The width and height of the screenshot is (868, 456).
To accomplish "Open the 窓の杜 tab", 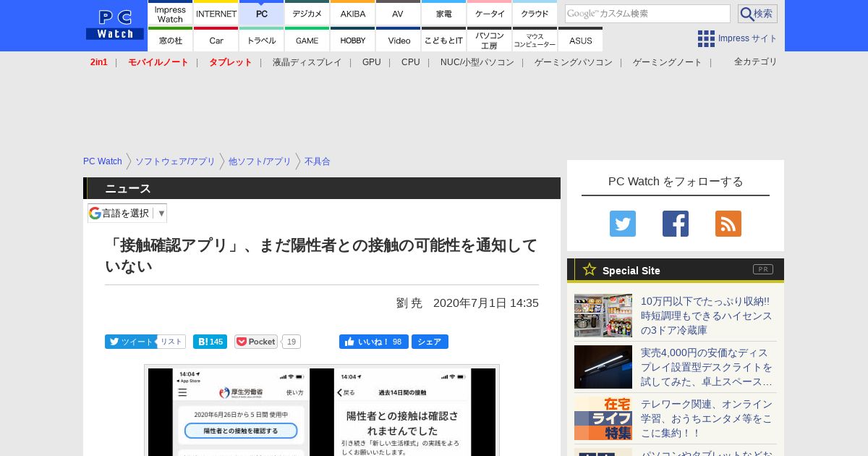I will [x=171, y=40].
